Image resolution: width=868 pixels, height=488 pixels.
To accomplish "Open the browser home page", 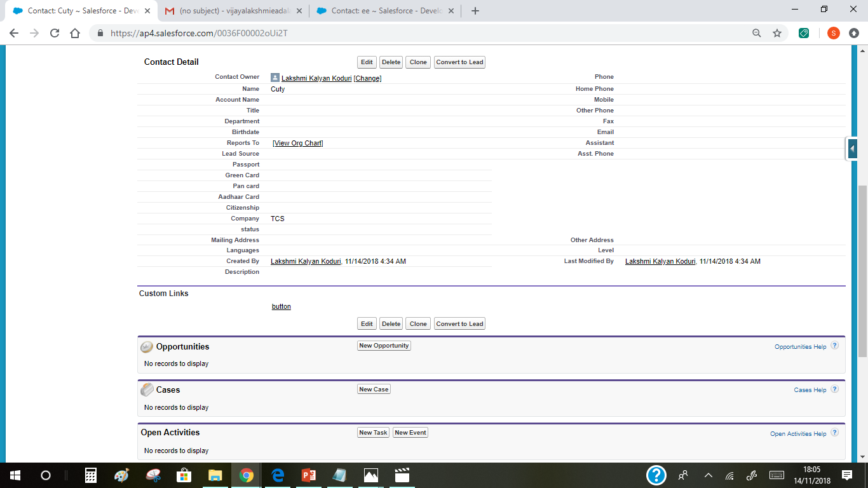I will (x=75, y=33).
